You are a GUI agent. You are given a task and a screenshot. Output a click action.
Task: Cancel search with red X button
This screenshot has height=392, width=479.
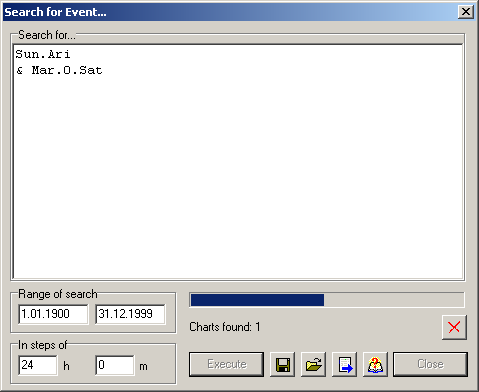click(454, 327)
